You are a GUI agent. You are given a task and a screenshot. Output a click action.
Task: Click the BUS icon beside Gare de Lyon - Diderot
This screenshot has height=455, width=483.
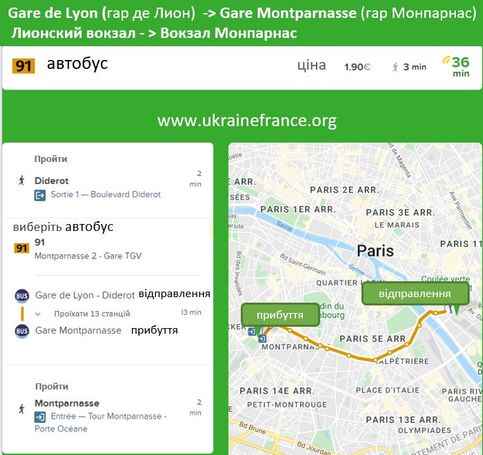[x=22, y=295]
